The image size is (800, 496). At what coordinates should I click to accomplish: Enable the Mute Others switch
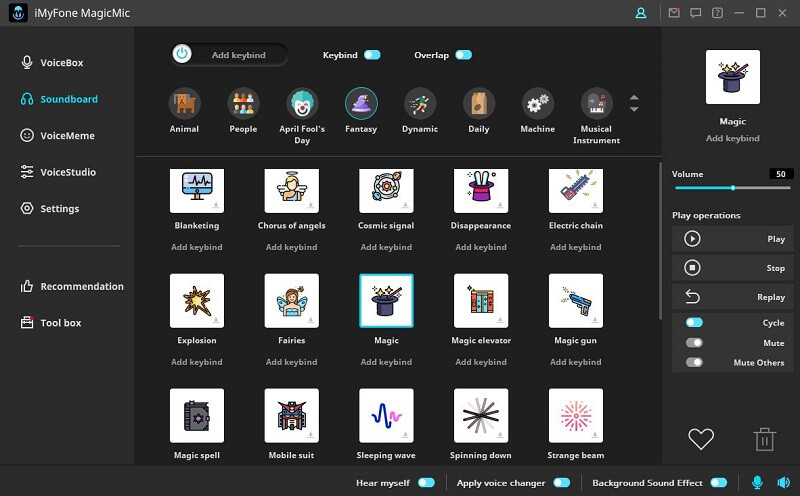(694, 362)
